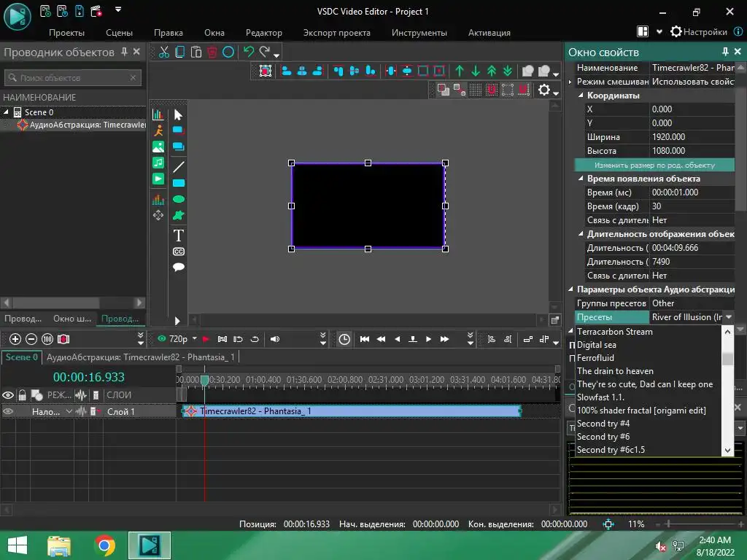Click the scissors Cut icon
This screenshot has height=560, width=747.
pyautogui.click(x=164, y=52)
